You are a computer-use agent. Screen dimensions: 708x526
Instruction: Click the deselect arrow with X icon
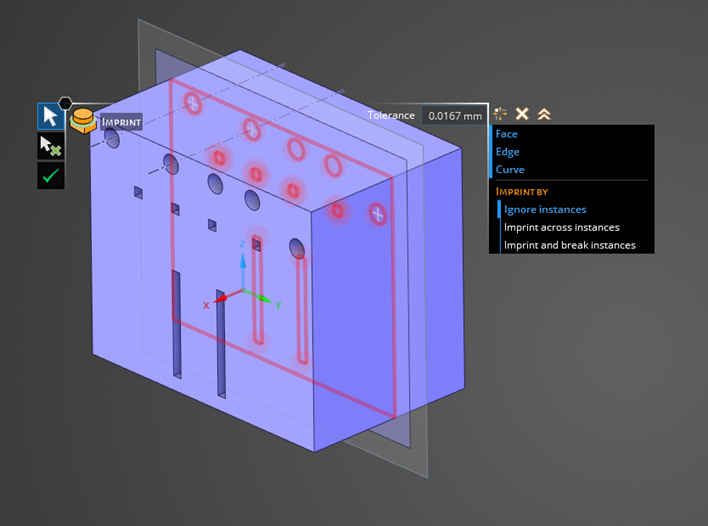tap(51, 146)
